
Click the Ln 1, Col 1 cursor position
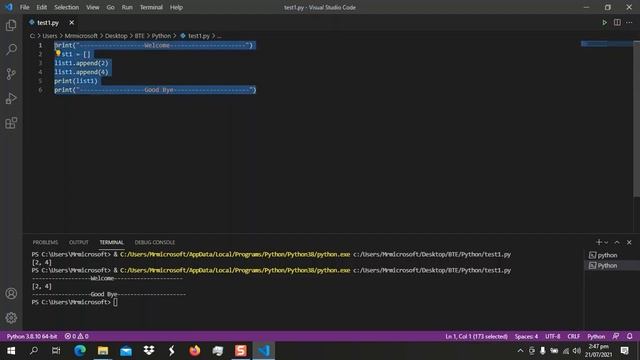(x=476, y=336)
